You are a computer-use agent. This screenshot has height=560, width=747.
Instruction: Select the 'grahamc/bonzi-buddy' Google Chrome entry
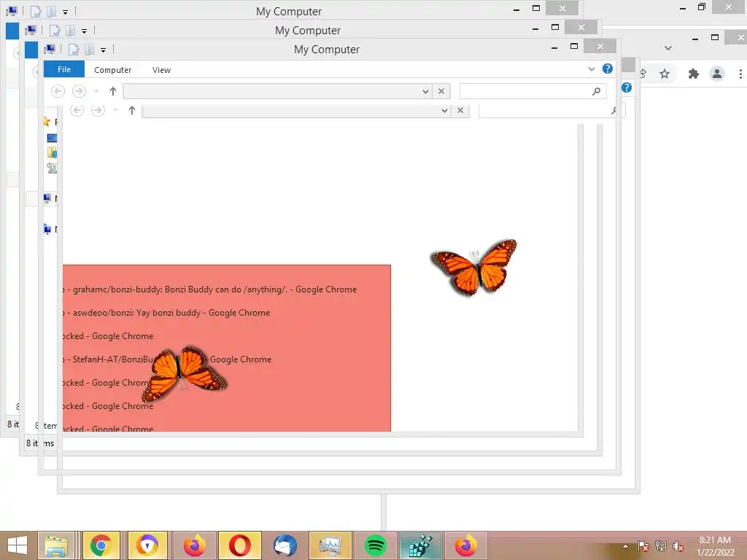click(209, 289)
